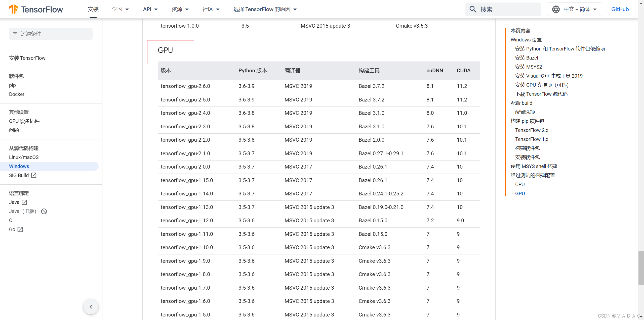Click Bazel 0.27.1-0.29.1 cell
This screenshot has width=644, height=320.
(x=381, y=153)
